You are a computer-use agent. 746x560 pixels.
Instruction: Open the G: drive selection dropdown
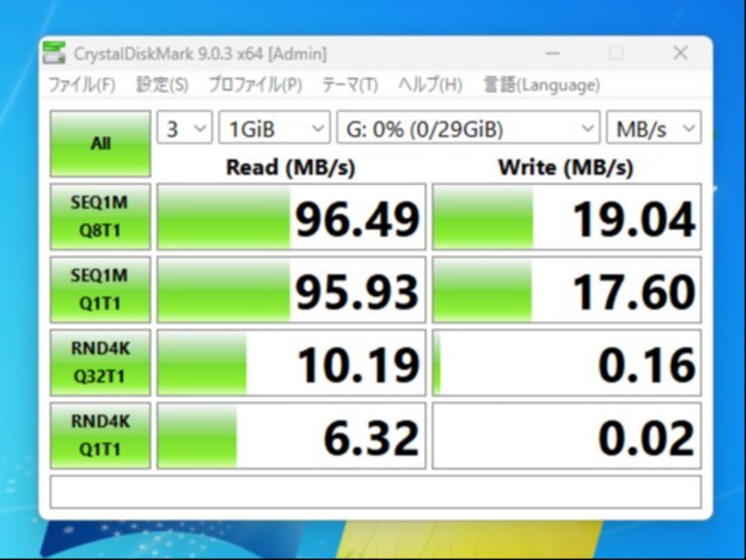coord(468,128)
